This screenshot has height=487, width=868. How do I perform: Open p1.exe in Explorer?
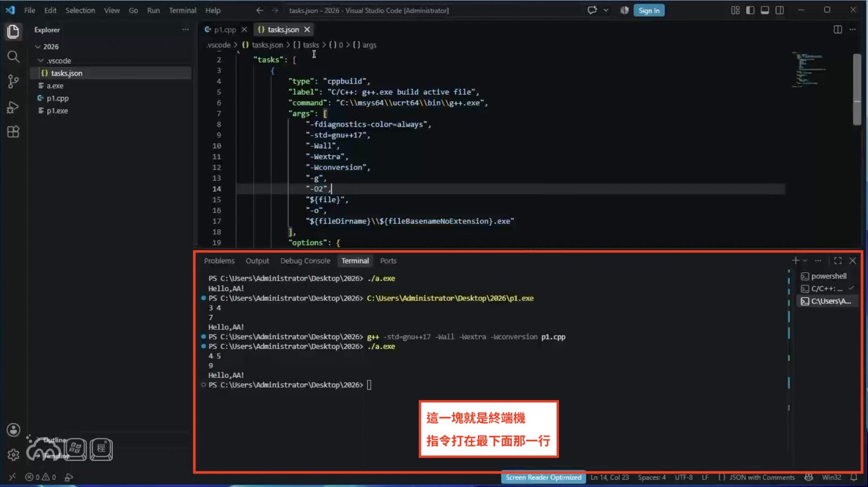point(111,111)
